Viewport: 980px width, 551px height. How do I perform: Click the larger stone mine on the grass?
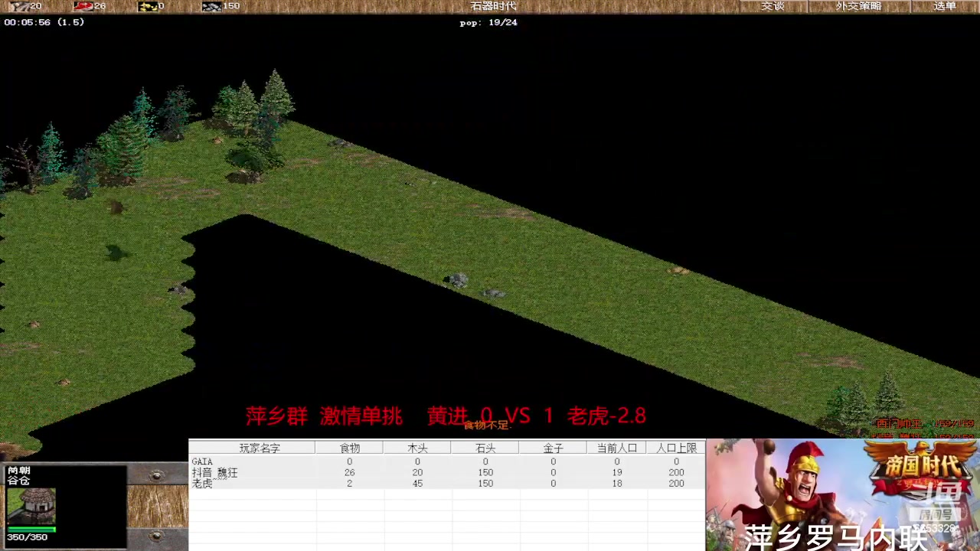coord(458,280)
